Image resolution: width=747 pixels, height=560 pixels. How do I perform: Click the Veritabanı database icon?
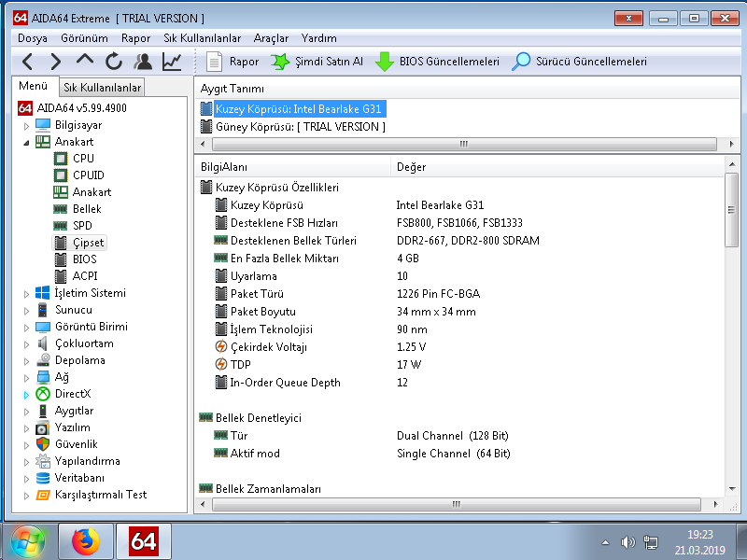tap(43, 478)
